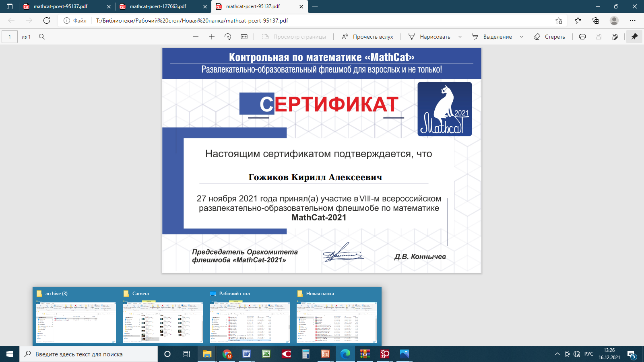This screenshot has width=644, height=362.
Task: Open the Favorites list
Action: click(x=578, y=21)
